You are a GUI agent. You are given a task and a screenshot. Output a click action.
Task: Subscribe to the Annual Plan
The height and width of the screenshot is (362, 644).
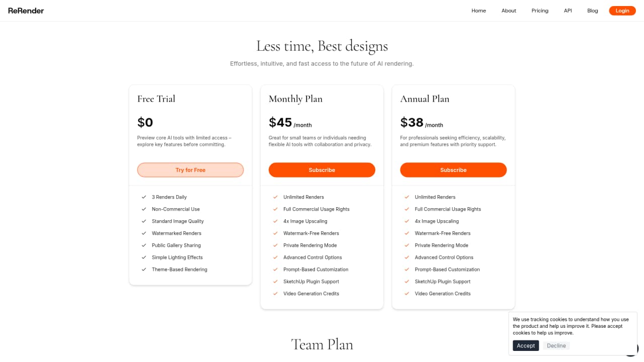[x=453, y=170]
